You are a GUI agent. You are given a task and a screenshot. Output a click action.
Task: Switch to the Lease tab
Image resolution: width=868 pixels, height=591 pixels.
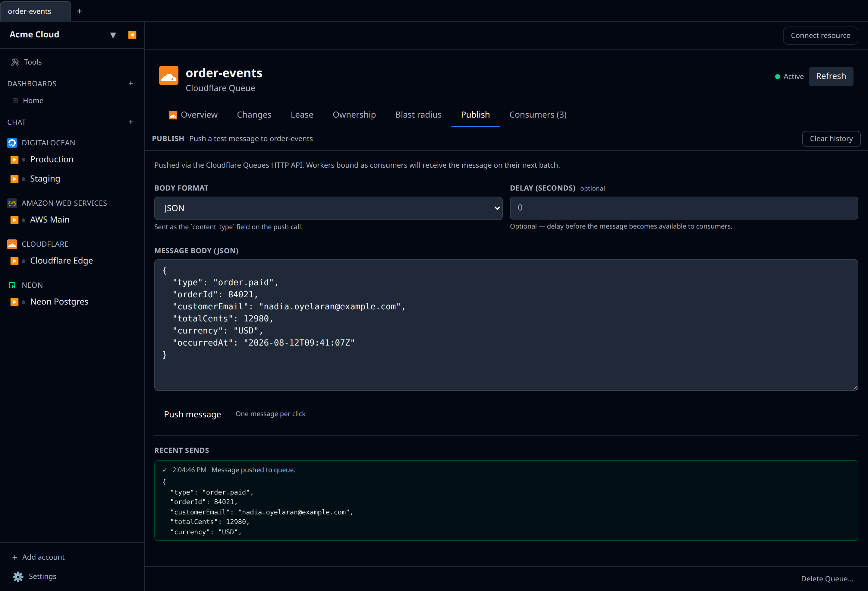[302, 115]
